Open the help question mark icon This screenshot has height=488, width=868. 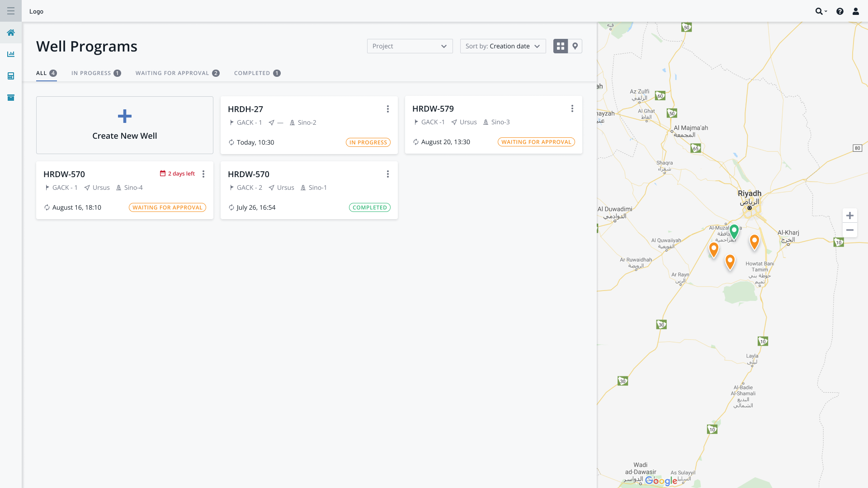(840, 11)
